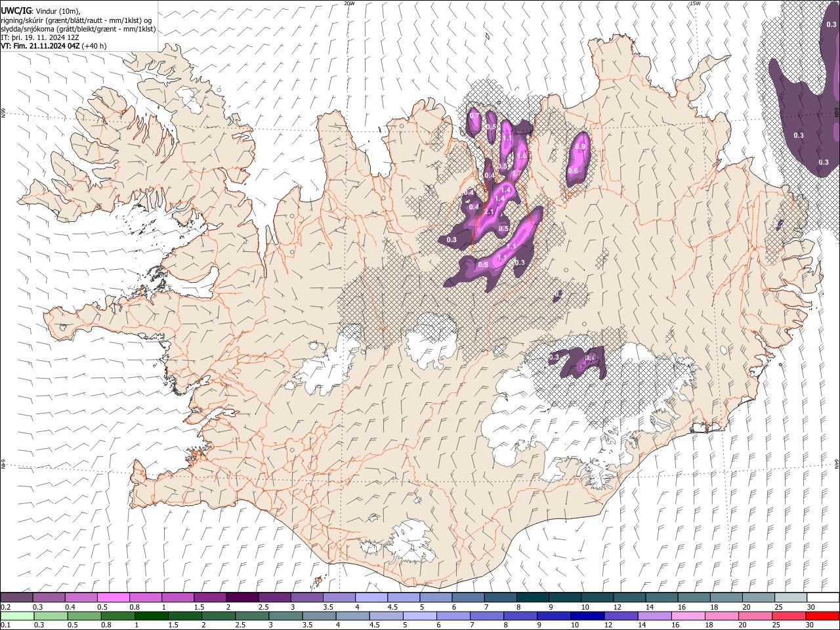Screen dimensions: 840x630
Task: Click upper scale swatch starting at 14
Action: 661,598
